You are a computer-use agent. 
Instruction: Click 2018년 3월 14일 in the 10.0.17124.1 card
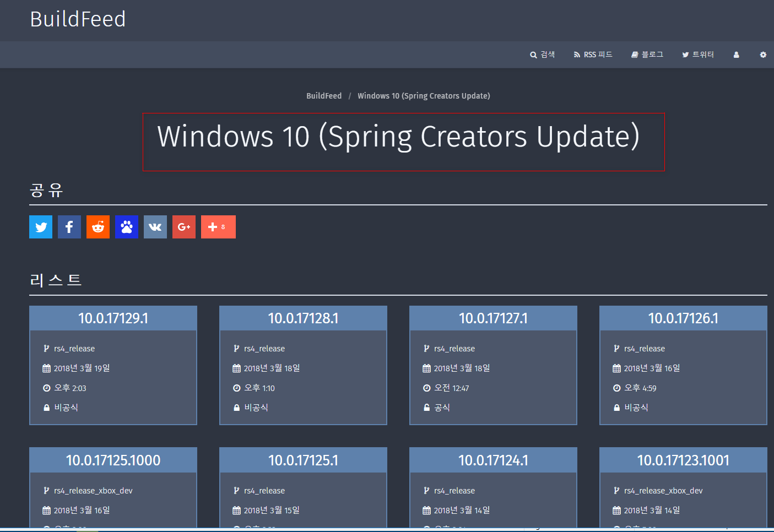click(462, 511)
